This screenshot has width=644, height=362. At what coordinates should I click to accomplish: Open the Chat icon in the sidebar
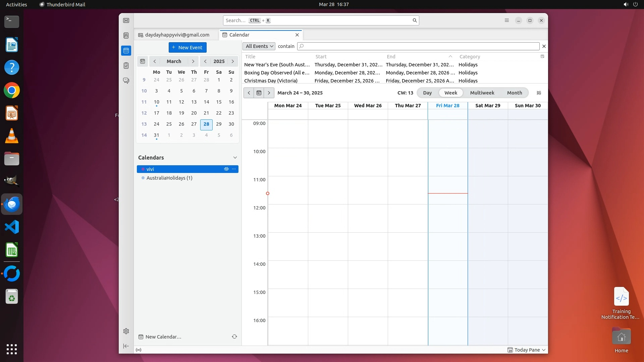point(126,81)
